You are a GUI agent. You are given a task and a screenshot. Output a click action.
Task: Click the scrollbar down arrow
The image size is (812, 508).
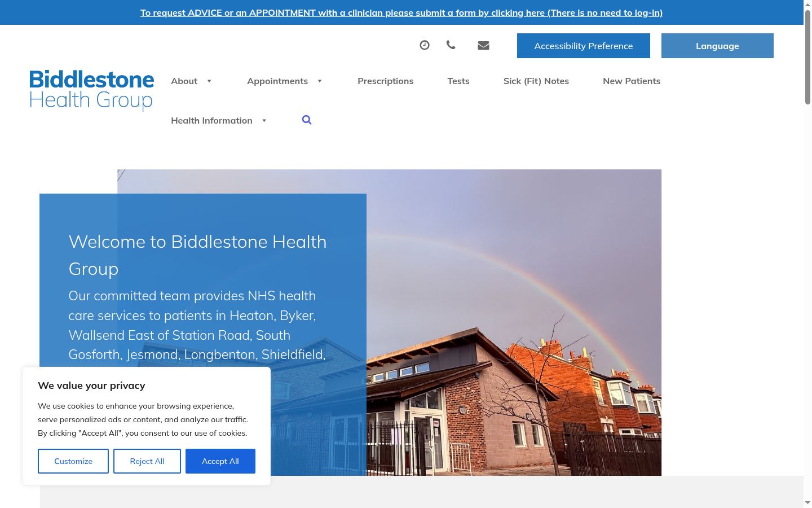807,502
